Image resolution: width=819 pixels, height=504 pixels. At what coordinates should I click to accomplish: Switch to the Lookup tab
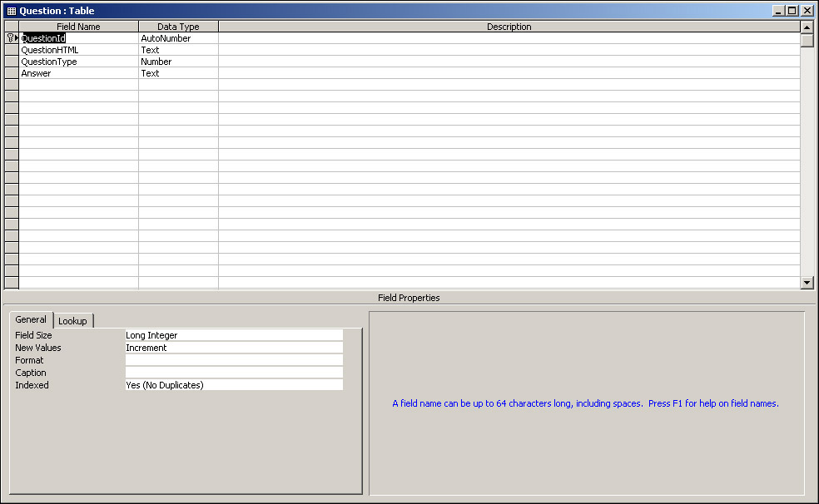tap(72, 321)
